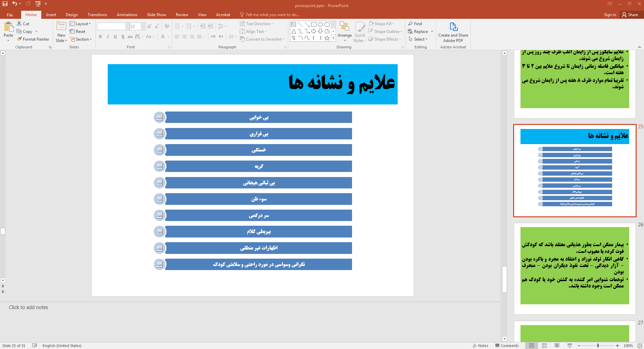Clear all formatting icon
The image size is (644, 349).
coord(167,26)
